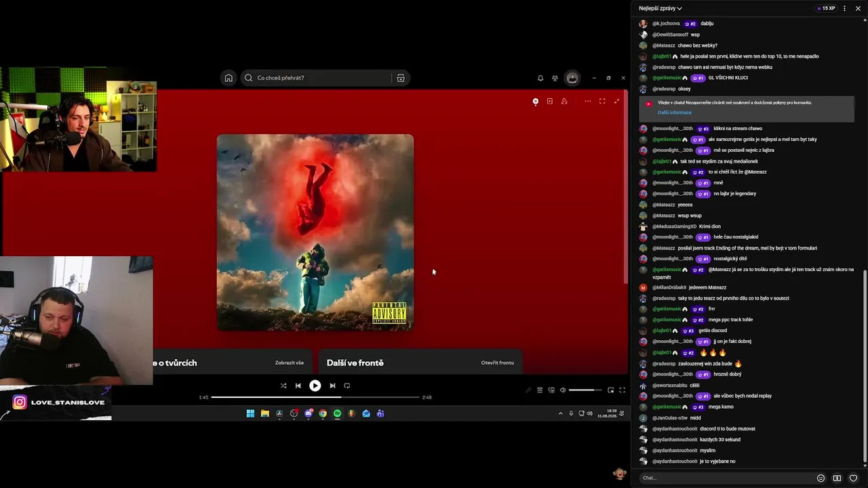Click username @MedusaGamingXD in chat
Screen dimensions: 868x488
click(674, 226)
